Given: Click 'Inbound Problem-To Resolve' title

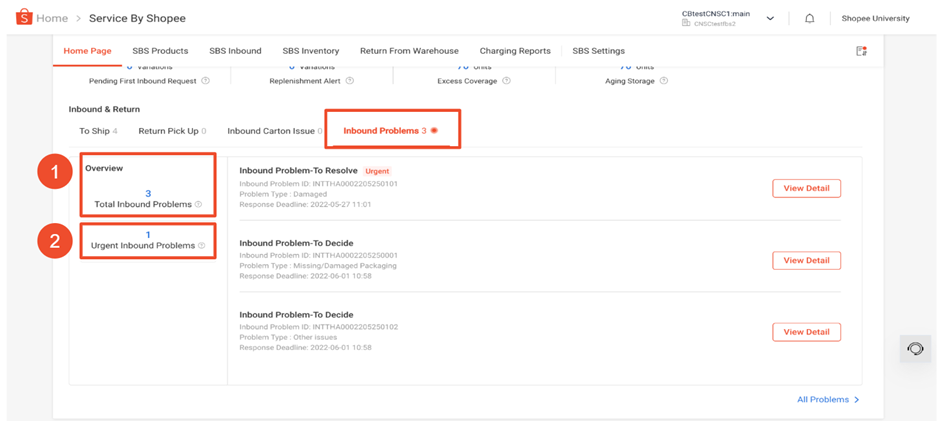Looking at the screenshot, I should pos(299,171).
